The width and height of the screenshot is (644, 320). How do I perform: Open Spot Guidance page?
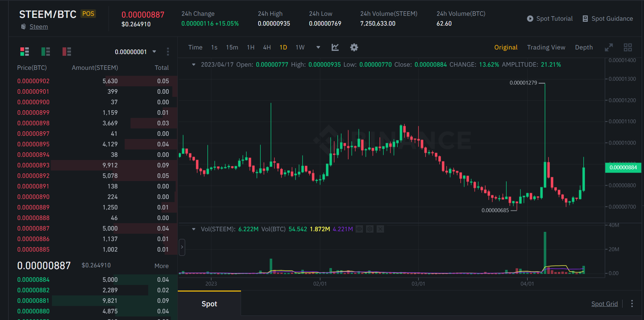pyautogui.click(x=608, y=19)
